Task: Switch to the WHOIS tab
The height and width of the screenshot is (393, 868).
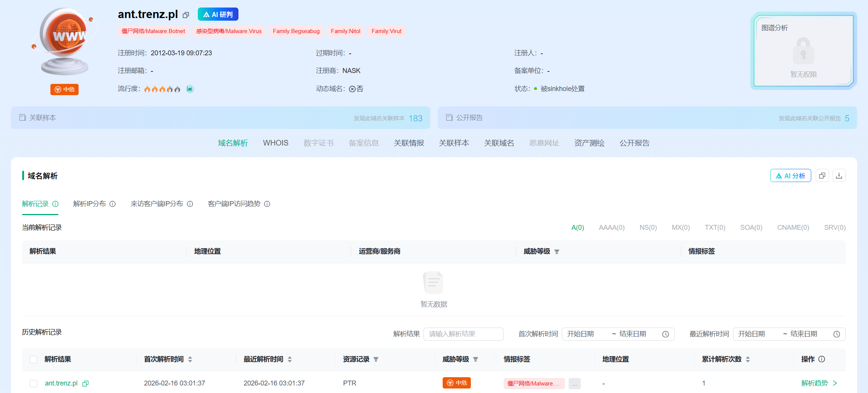Action: [x=276, y=143]
